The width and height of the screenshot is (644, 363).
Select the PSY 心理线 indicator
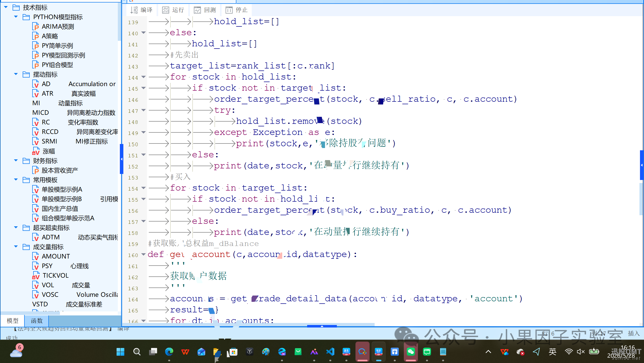[60, 266]
